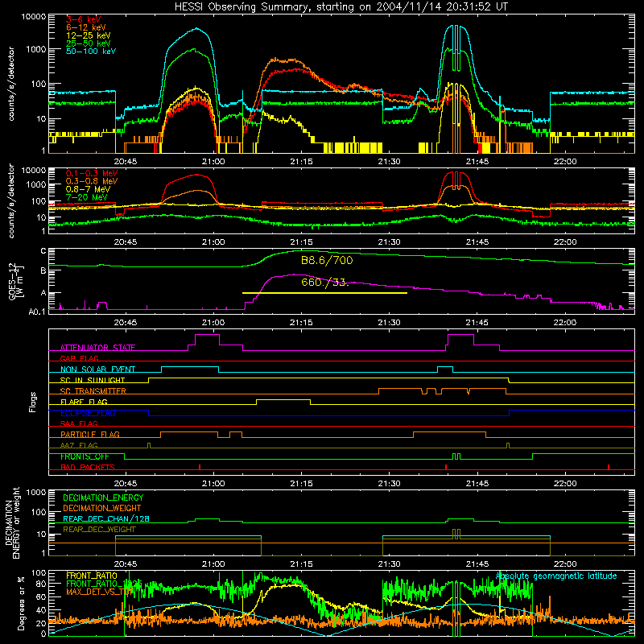
Task: Click the MAX_DET_VS_TOT legend label
Action: [100, 592]
